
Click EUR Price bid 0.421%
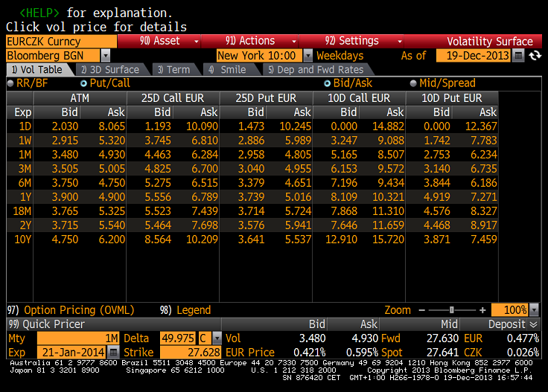tap(309, 353)
